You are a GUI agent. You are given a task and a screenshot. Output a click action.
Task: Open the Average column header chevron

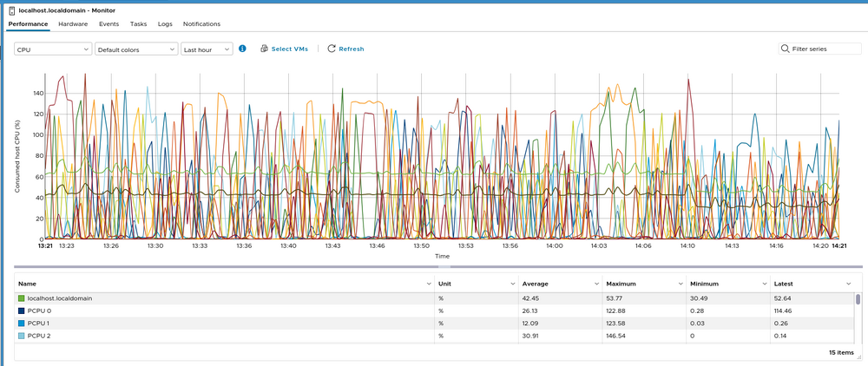pos(596,284)
